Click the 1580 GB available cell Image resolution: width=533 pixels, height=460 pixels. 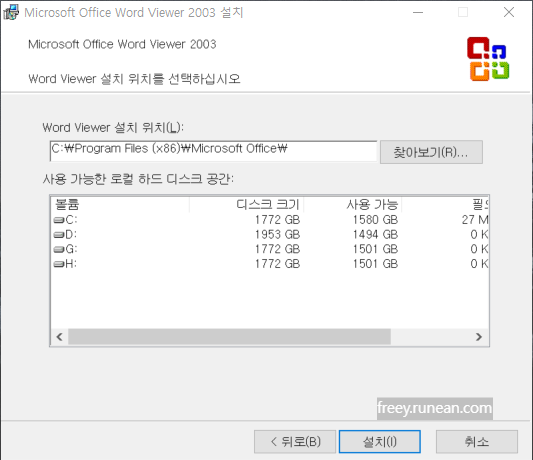pyautogui.click(x=375, y=220)
